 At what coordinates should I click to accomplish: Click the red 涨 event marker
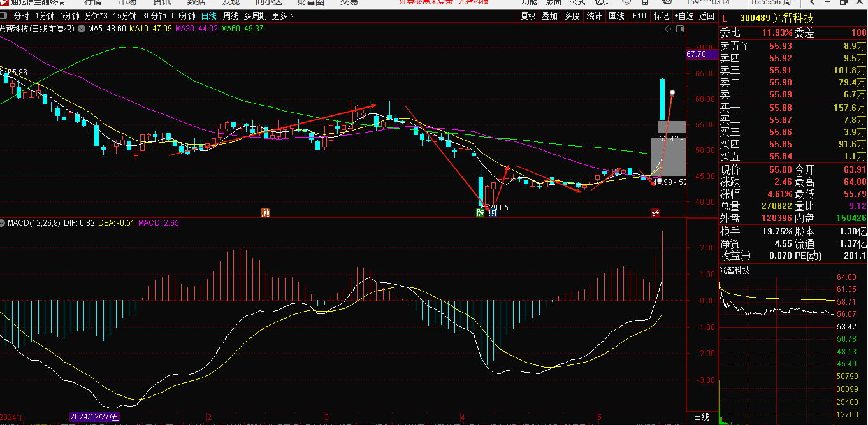tap(655, 213)
